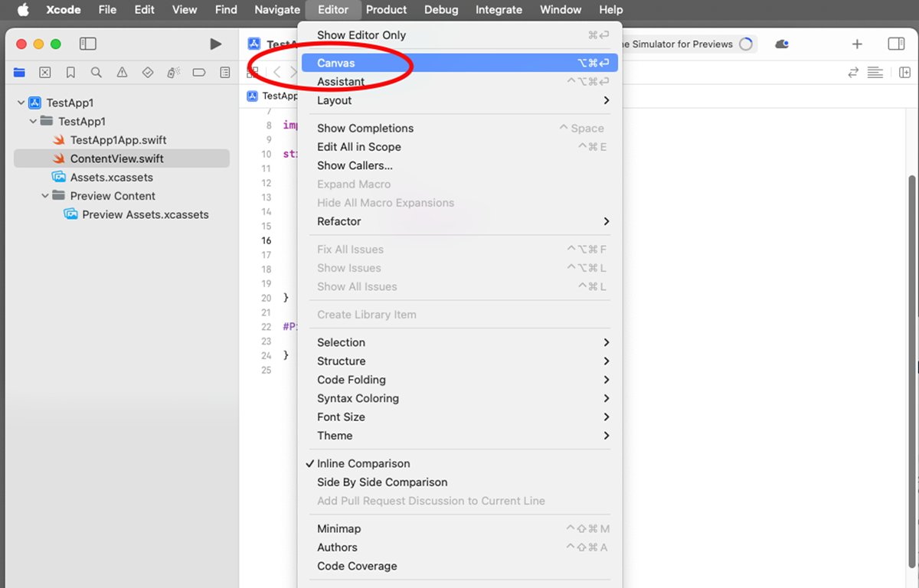919x588 pixels.
Task: Open the Find navigator magnifier icon
Action: (x=96, y=73)
